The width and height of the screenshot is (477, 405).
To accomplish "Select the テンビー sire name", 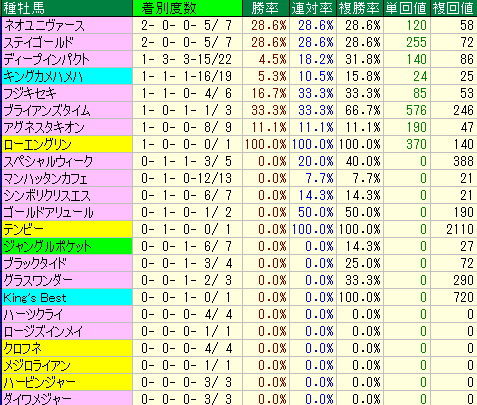I will tap(23, 230).
